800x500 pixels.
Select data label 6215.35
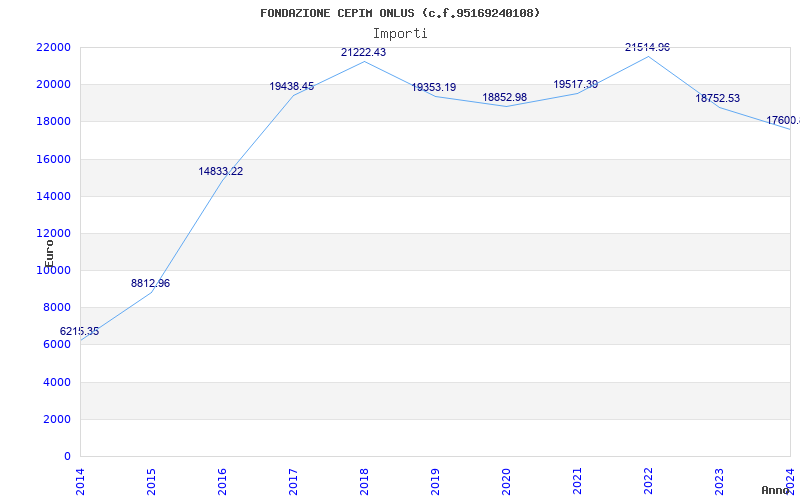[x=79, y=332]
